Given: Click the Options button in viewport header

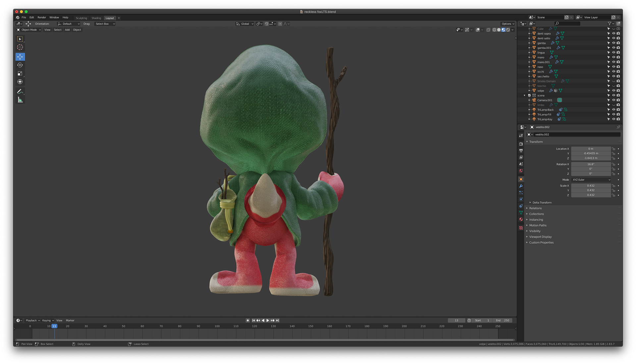Looking at the screenshot, I should click(507, 24).
